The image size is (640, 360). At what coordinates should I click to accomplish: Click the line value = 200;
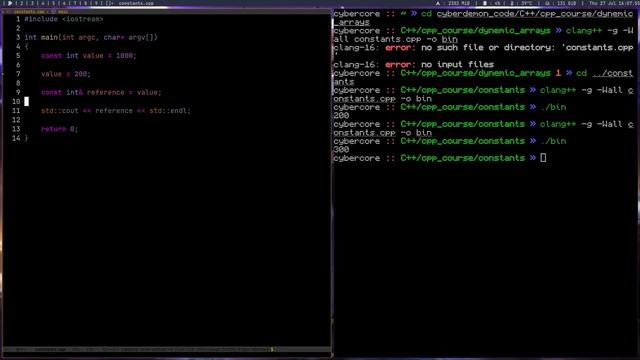tap(66, 74)
